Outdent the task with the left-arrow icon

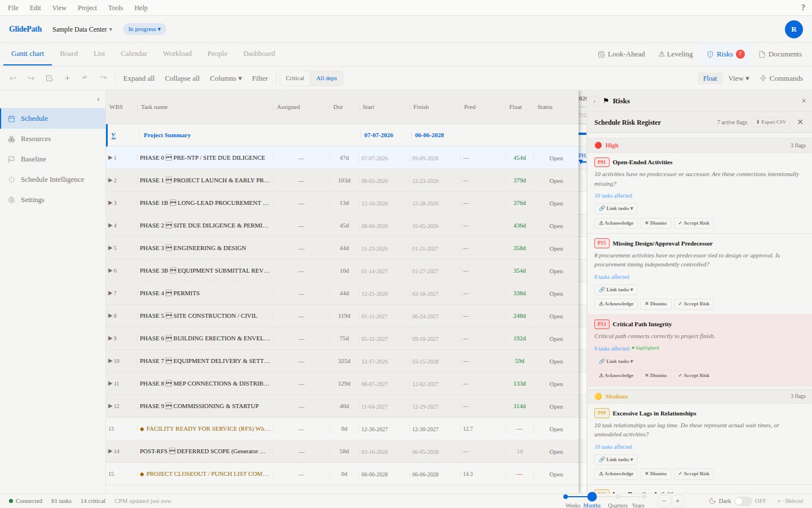103,78
